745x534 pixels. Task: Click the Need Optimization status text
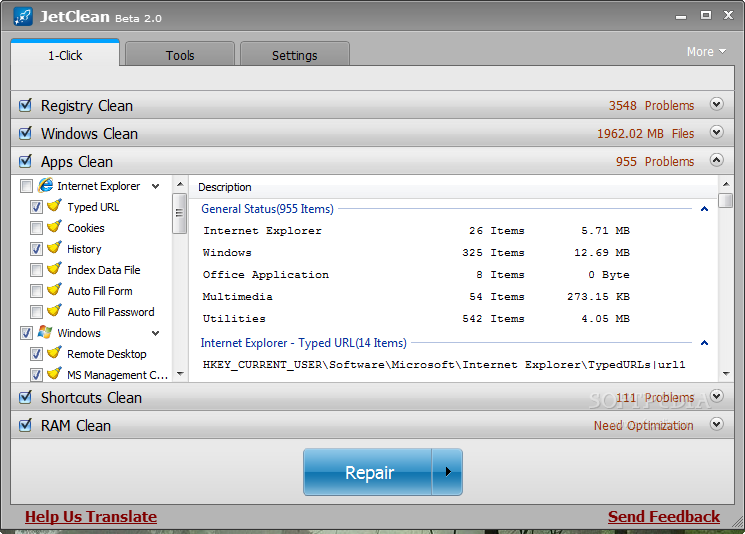[643, 425]
